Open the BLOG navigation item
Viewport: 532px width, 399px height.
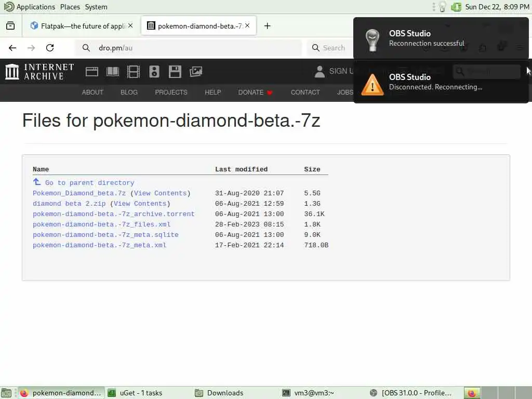click(129, 92)
